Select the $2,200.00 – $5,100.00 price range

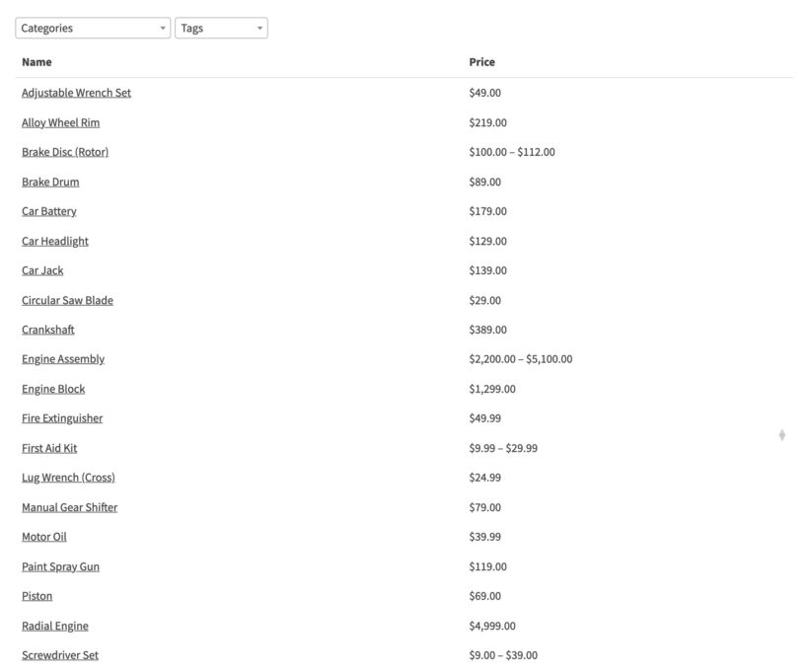pyautogui.click(x=521, y=359)
